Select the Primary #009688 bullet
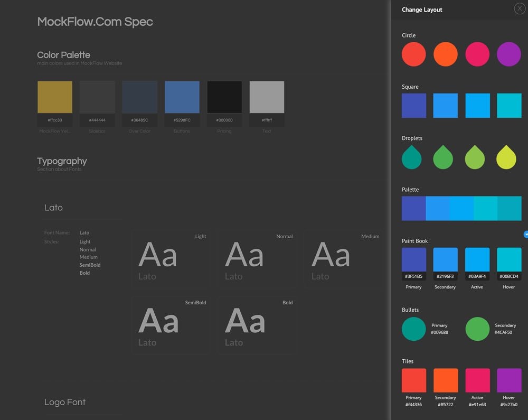 click(414, 329)
